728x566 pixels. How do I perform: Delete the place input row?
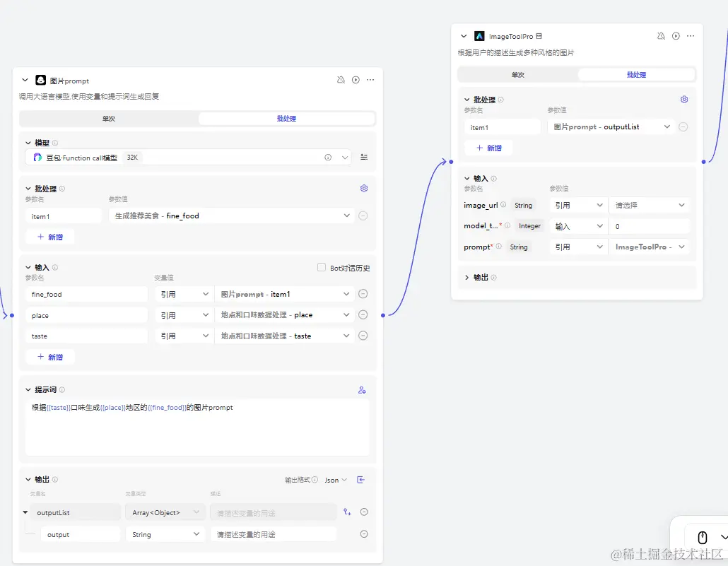(363, 315)
